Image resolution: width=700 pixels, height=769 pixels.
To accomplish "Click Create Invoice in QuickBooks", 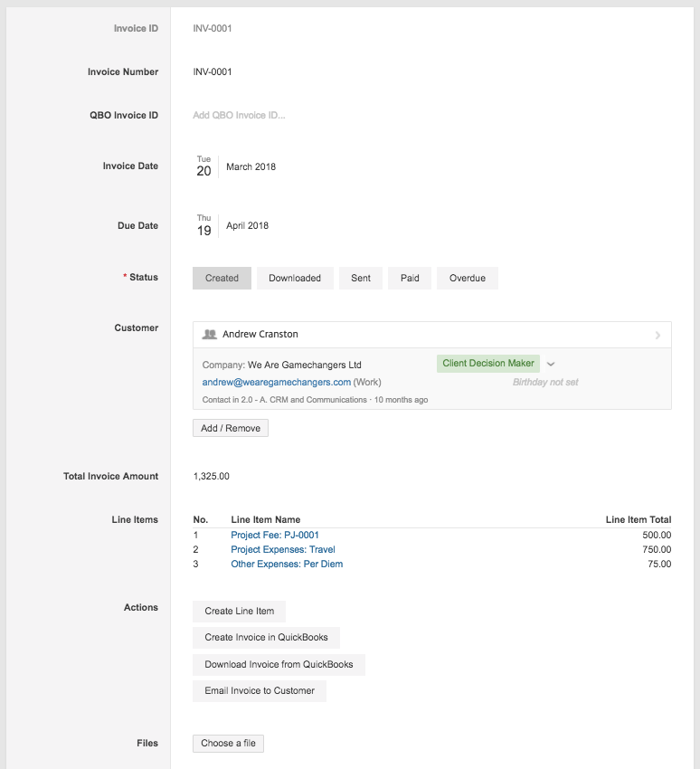I will (x=266, y=637).
